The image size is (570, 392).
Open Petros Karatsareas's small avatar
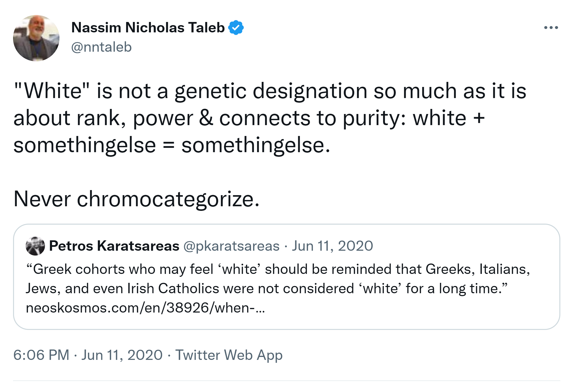[35, 246]
